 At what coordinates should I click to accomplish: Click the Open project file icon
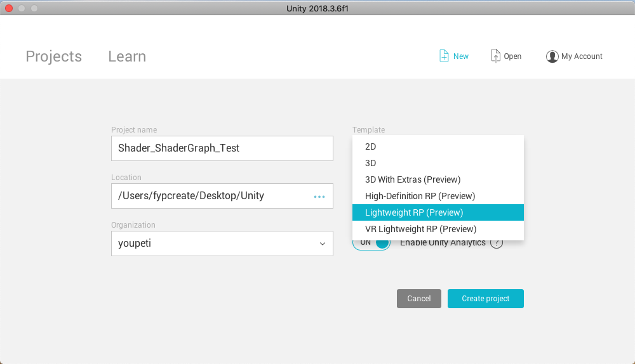coord(495,56)
